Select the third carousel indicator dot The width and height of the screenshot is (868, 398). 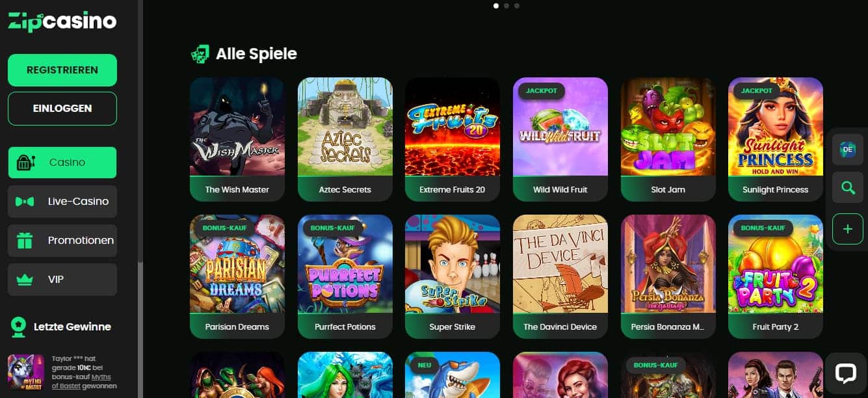[x=517, y=6]
